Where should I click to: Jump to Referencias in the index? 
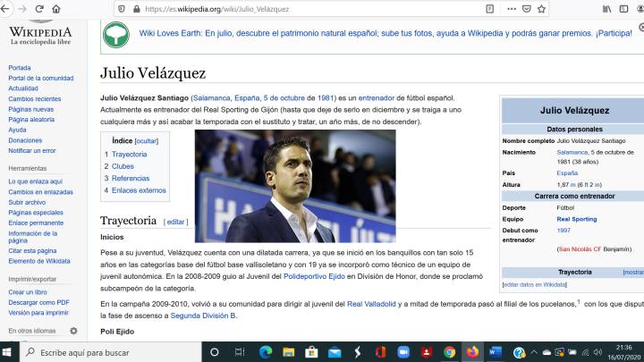pos(131,178)
